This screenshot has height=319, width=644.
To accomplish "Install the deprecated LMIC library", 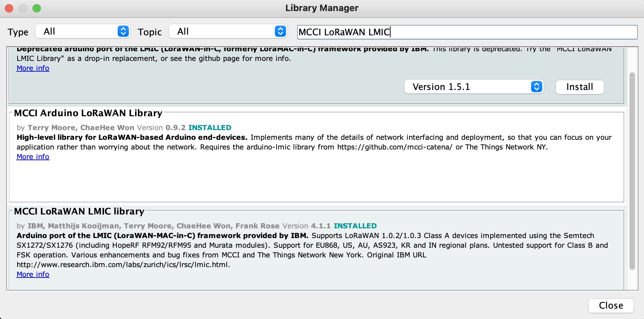I will tap(579, 87).
